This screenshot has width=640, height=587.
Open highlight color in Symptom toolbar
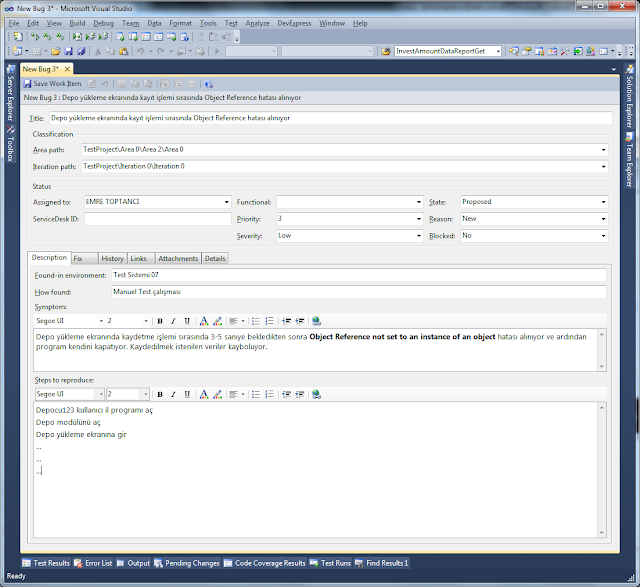[218, 321]
